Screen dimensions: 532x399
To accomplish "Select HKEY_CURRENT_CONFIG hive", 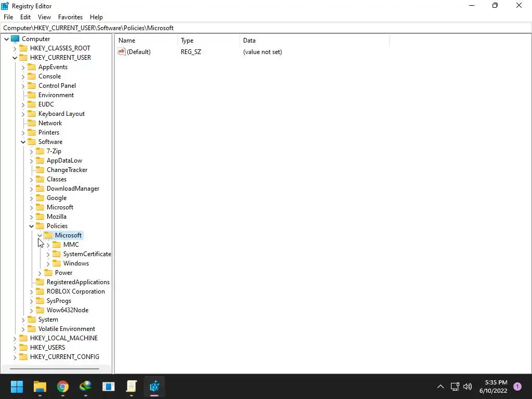I will (64, 356).
